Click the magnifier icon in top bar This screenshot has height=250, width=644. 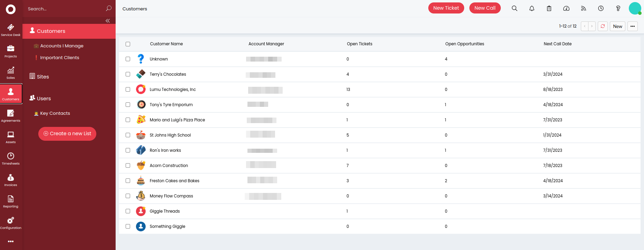pos(515,8)
